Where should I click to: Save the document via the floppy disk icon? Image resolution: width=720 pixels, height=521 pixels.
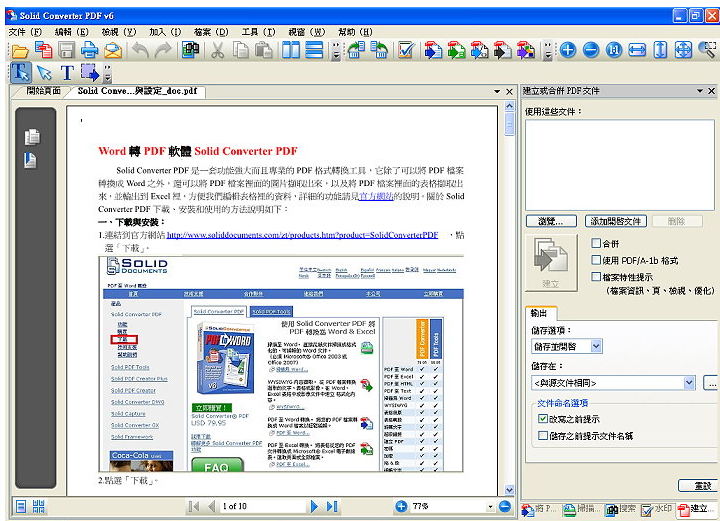click(x=67, y=50)
